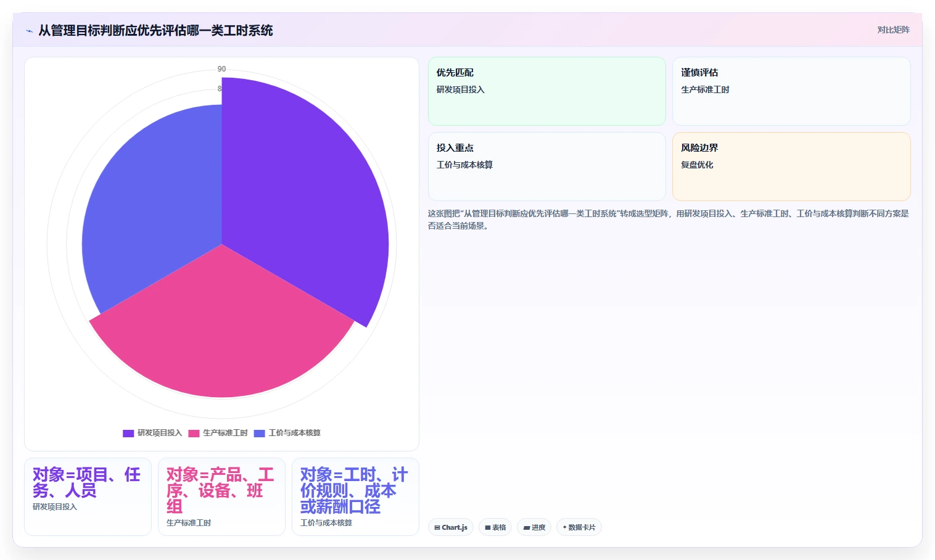Click the 复盘优化 text in 风险边界 card
935x560 pixels.
pos(697,165)
